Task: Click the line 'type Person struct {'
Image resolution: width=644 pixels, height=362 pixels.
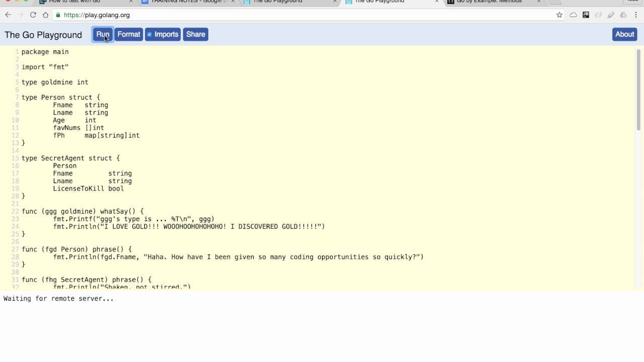Action: pos(61,97)
